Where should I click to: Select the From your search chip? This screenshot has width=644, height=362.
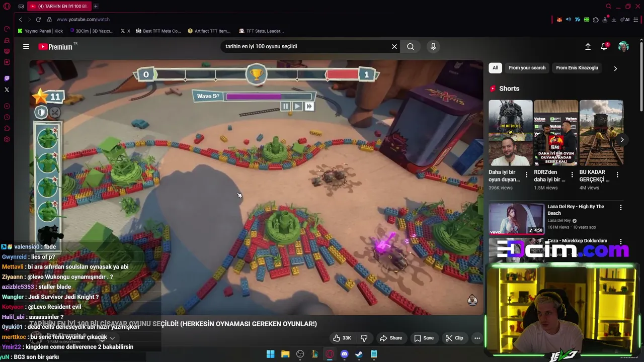[527, 68]
